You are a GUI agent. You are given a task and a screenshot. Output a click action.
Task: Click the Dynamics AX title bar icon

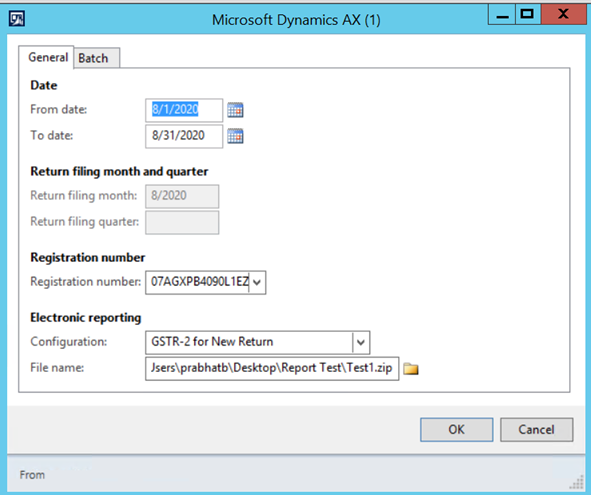coord(17,18)
